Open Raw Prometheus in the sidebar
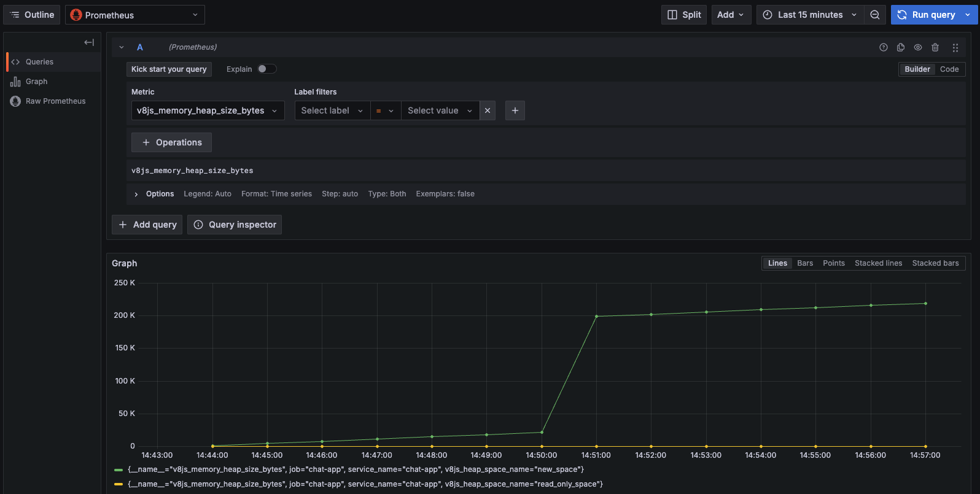This screenshot has width=980, height=494. click(x=55, y=101)
